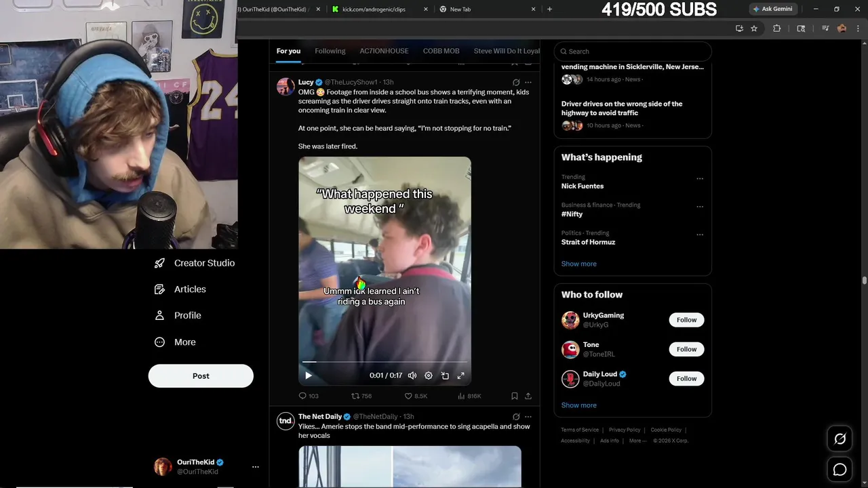Open the Privacy Policy link
868x488 pixels.
click(625, 430)
